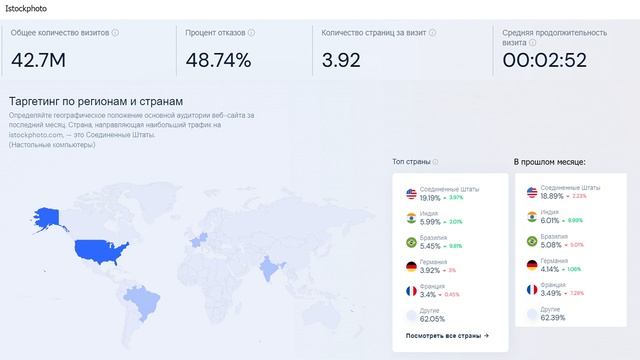Screen dimensions: 640x360
Task: Click the 5.08% last month Brazil share
Action: pyautogui.click(x=551, y=245)
